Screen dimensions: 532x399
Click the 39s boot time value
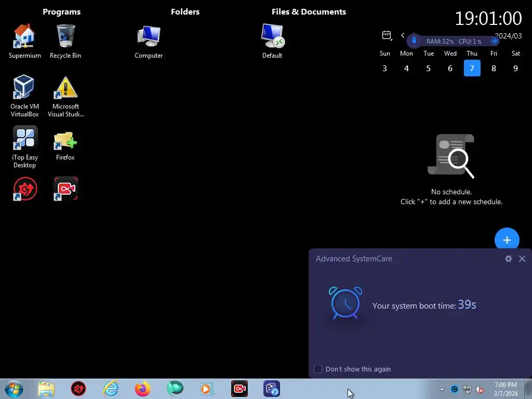tap(467, 304)
